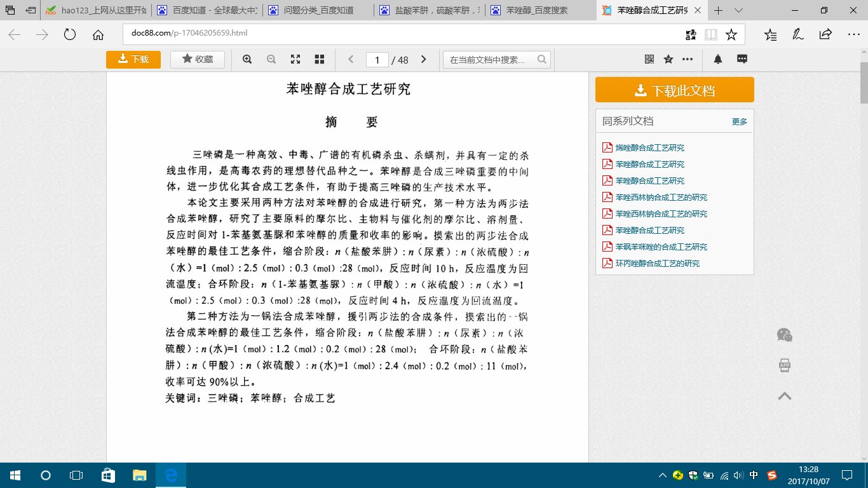Click the Edge share icon

(825, 35)
